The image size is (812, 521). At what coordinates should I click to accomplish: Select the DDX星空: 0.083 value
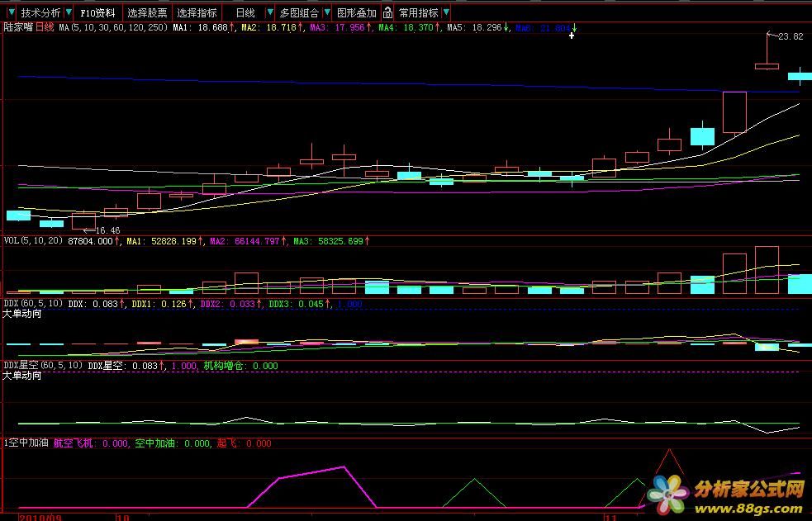[123, 365]
